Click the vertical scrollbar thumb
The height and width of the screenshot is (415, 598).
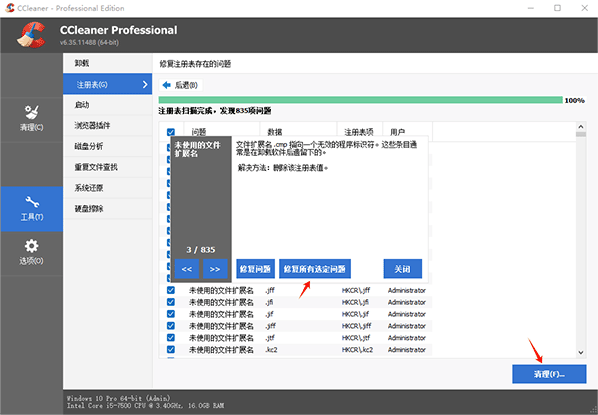(x=580, y=134)
